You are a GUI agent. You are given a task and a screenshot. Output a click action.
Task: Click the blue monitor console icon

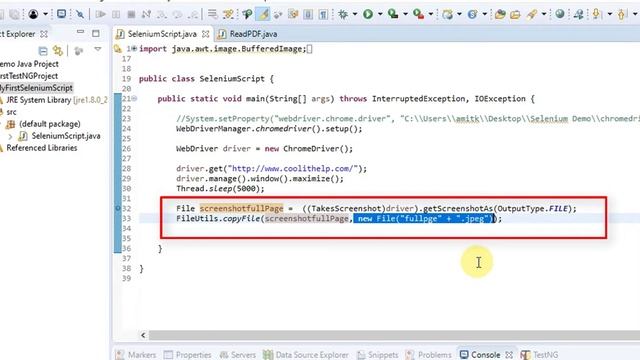pos(62,14)
